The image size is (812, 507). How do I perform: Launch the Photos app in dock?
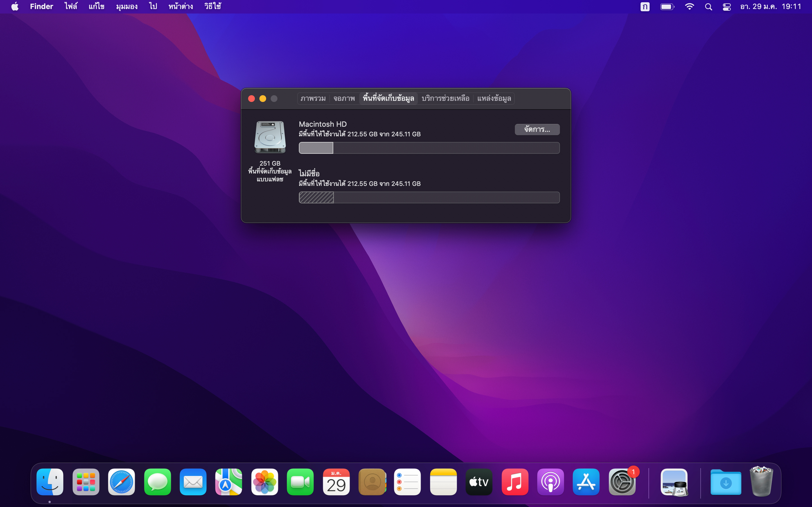(x=264, y=482)
